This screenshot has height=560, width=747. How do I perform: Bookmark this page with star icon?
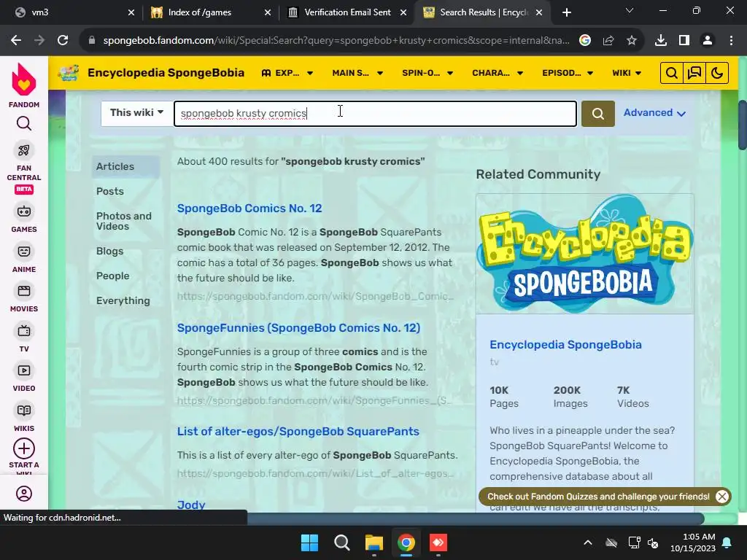coord(631,41)
